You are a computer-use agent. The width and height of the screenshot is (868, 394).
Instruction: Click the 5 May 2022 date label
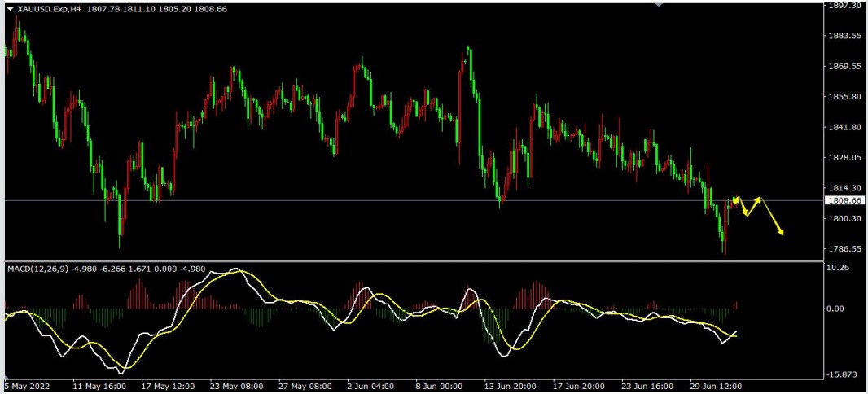coord(28,386)
